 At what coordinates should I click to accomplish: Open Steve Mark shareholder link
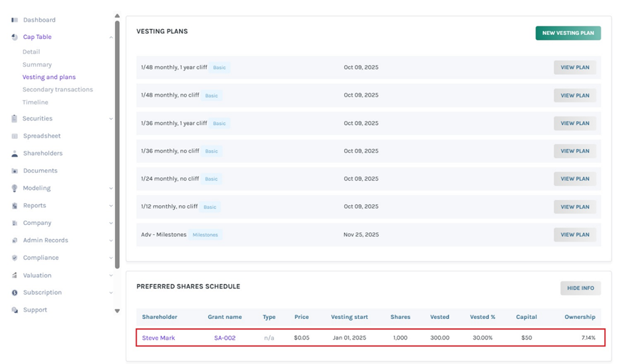(x=158, y=338)
